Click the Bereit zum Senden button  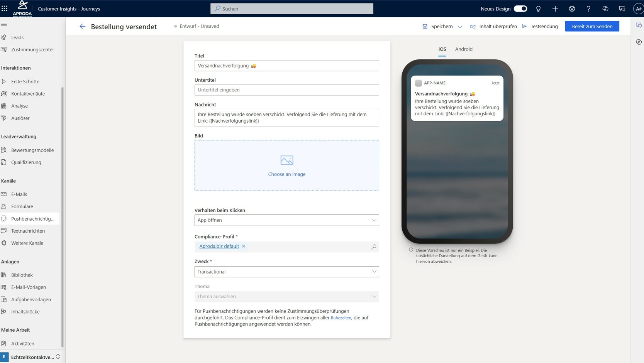coord(592,26)
